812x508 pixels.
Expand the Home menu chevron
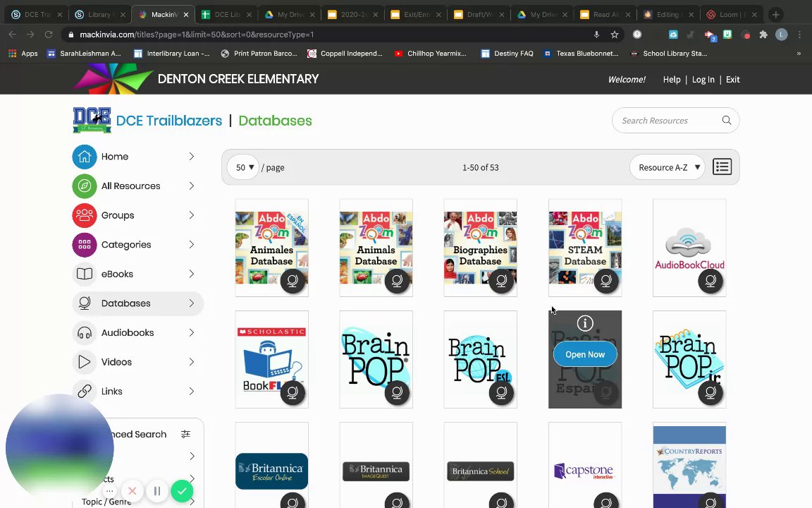(x=192, y=157)
